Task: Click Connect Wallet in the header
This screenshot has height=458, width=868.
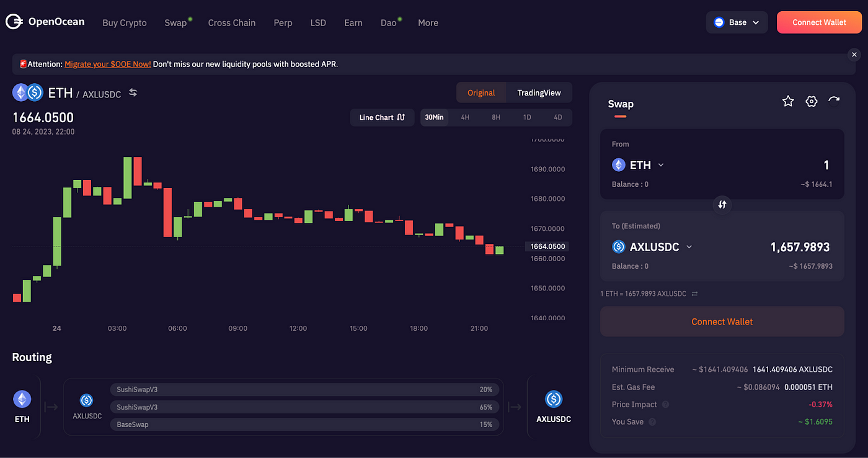Action: pos(819,22)
